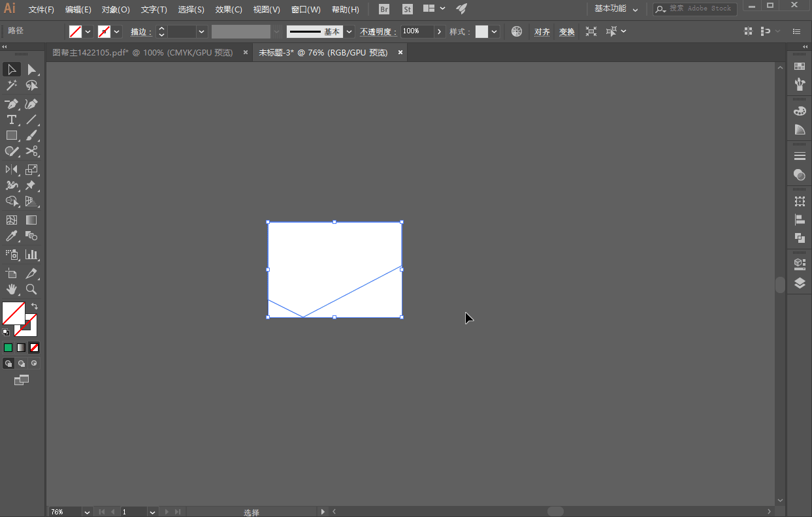Open the 对象(O) menu
Viewport: 812px width, 517px height.
[116, 10]
